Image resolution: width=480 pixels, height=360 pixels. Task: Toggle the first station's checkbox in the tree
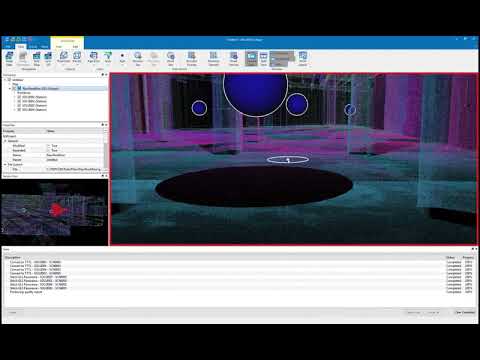click(19, 97)
